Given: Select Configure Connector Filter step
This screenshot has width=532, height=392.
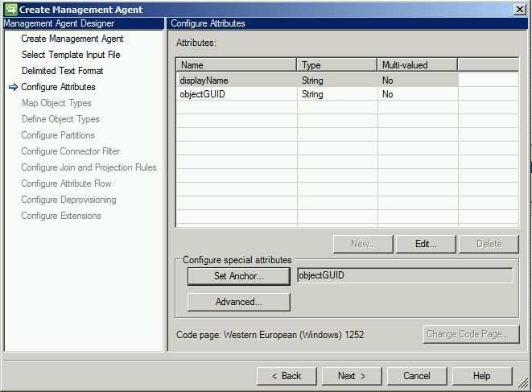Looking at the screenshot, I should coord(71,151).
